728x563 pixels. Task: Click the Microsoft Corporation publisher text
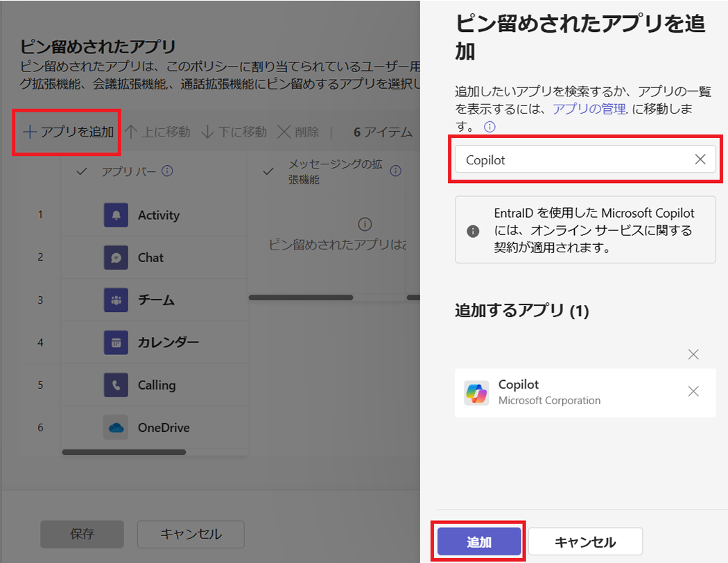549,401
